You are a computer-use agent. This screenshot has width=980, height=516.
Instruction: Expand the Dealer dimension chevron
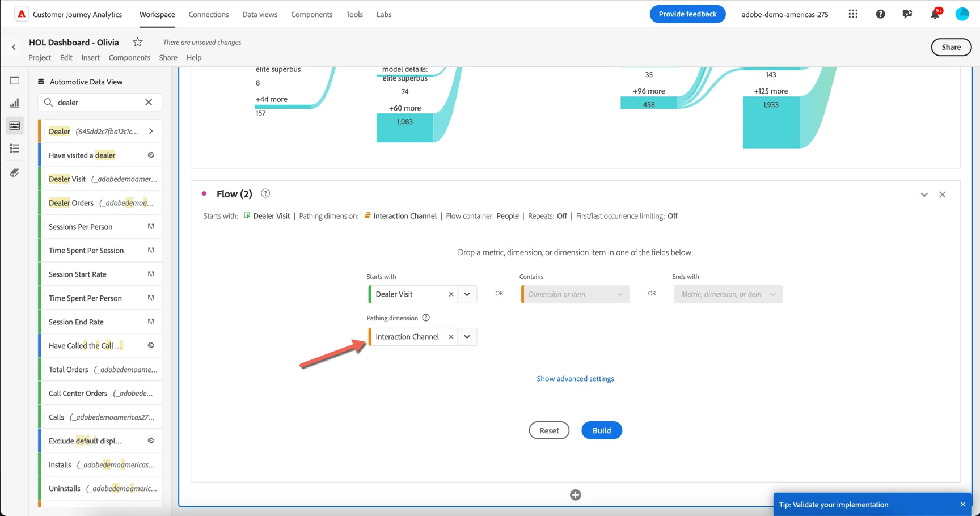tap(151, 132)
